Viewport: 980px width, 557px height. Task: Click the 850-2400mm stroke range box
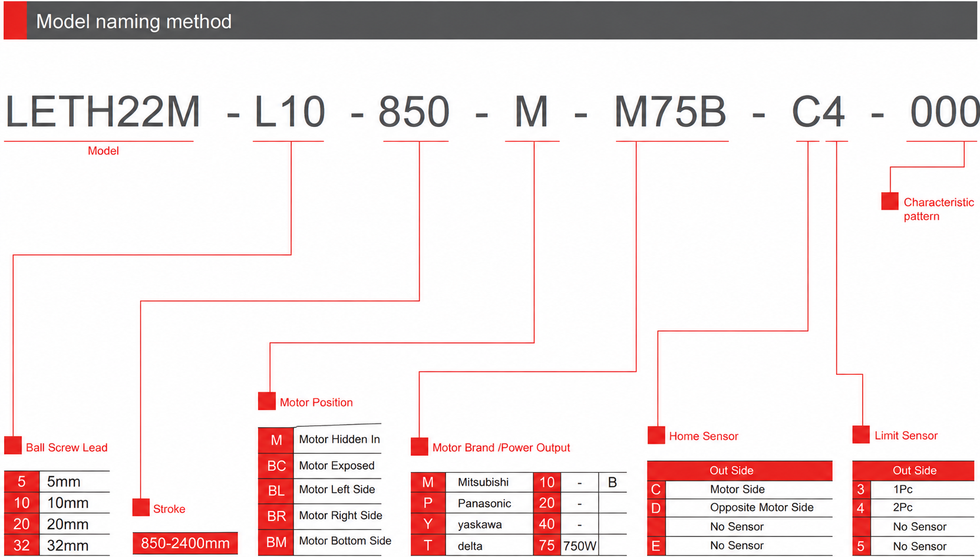point(185,543)
